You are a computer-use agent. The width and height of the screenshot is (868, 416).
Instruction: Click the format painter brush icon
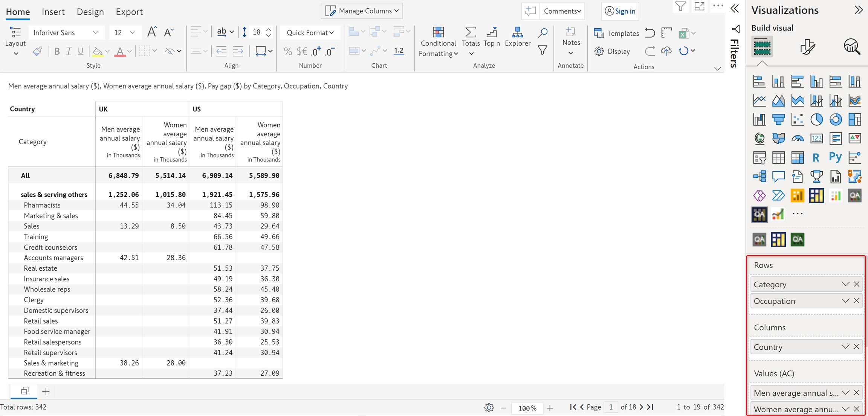pos(37,51)
